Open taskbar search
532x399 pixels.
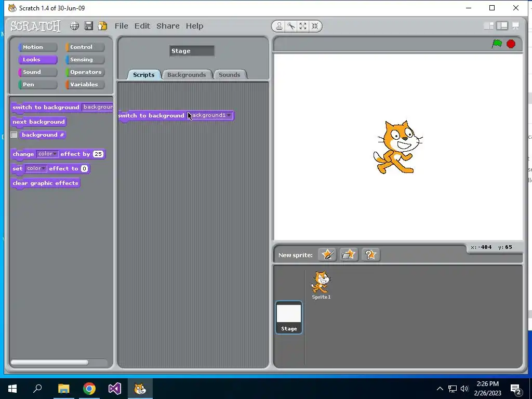coord(37,389)
